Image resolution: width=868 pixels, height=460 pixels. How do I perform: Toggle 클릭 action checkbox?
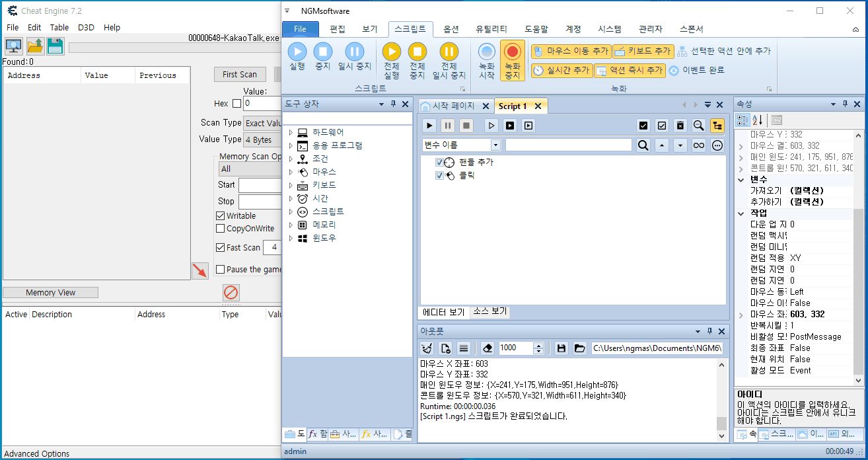440,176
